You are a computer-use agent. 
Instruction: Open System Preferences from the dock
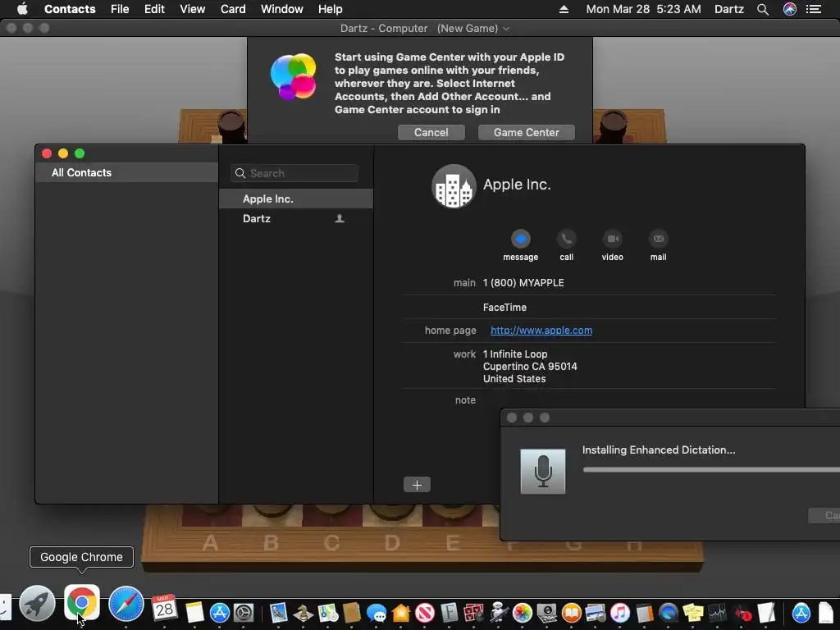coord(243,613)
